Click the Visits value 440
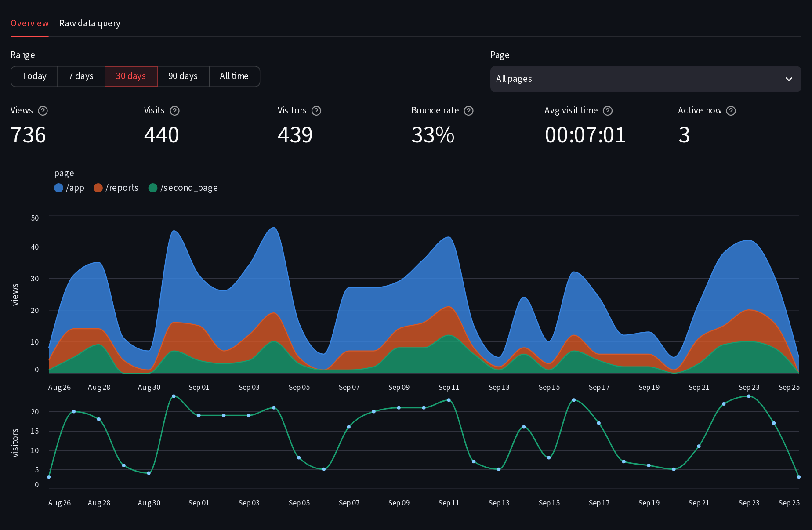This screenshot has height=530, width=812. (162, 135)
